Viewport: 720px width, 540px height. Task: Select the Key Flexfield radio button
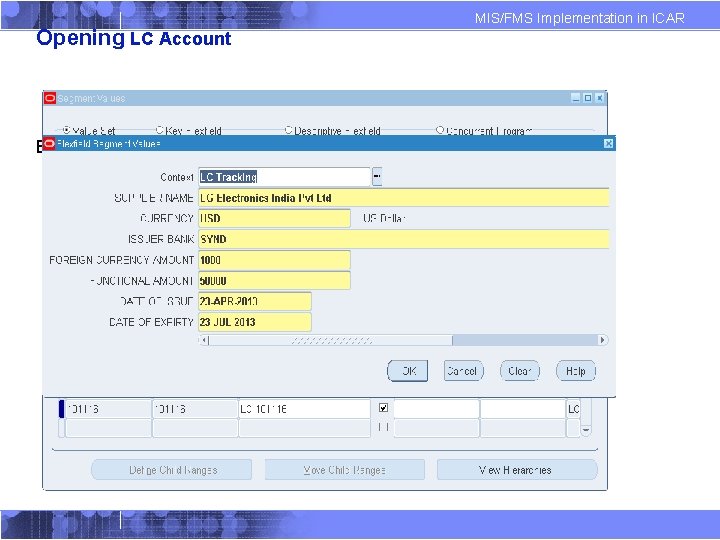[160, 130]
